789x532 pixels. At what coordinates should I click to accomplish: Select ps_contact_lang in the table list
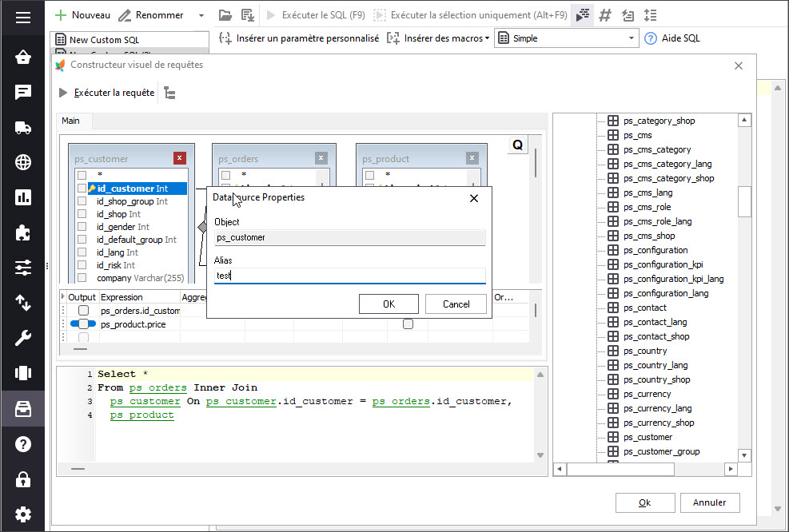tap(656, 322)
